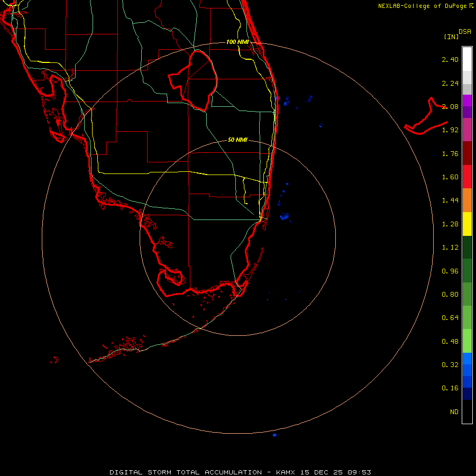This screenshot has height=476, width=476.
Task: Click the orange 1.44 legend color swatch
Action: pos(467,200)
